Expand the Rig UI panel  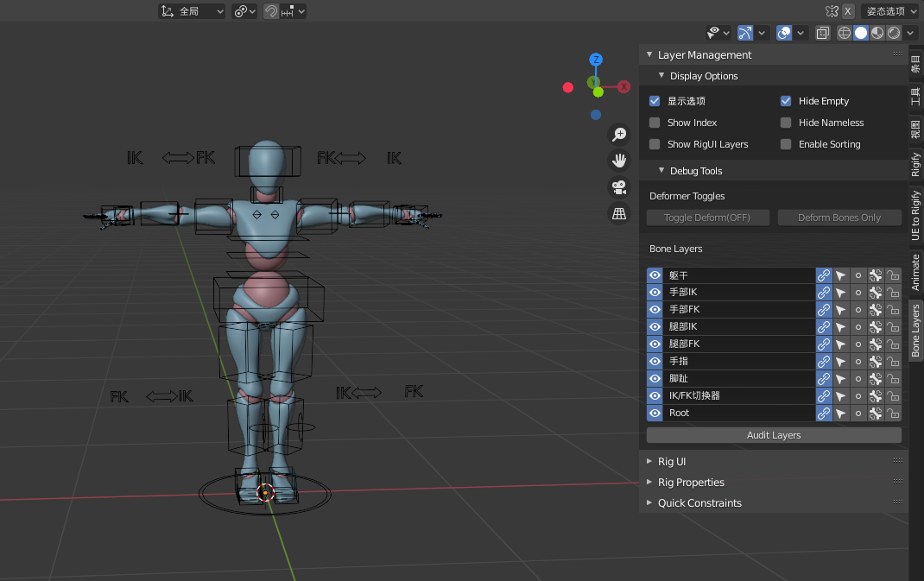pyautogui.click(x=672, y=462)
